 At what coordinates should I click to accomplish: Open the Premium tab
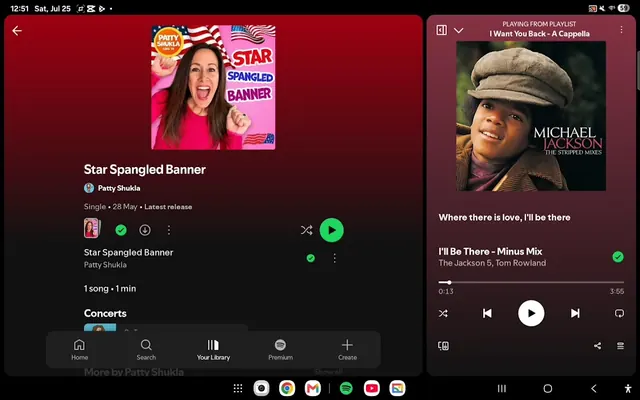[280, 350]
